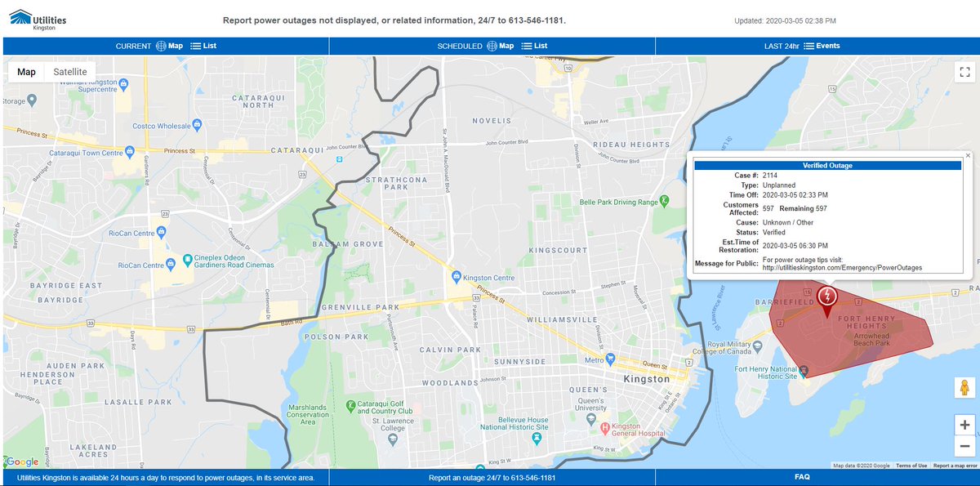Screen dimensions: 980x486
Task: Expand the FAQ section
Action: click(x=802, y=476)
